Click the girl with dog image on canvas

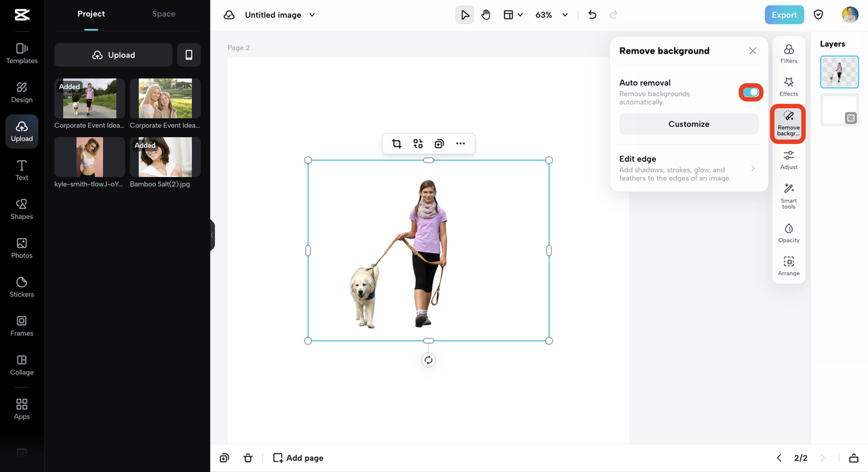[429, 250]
